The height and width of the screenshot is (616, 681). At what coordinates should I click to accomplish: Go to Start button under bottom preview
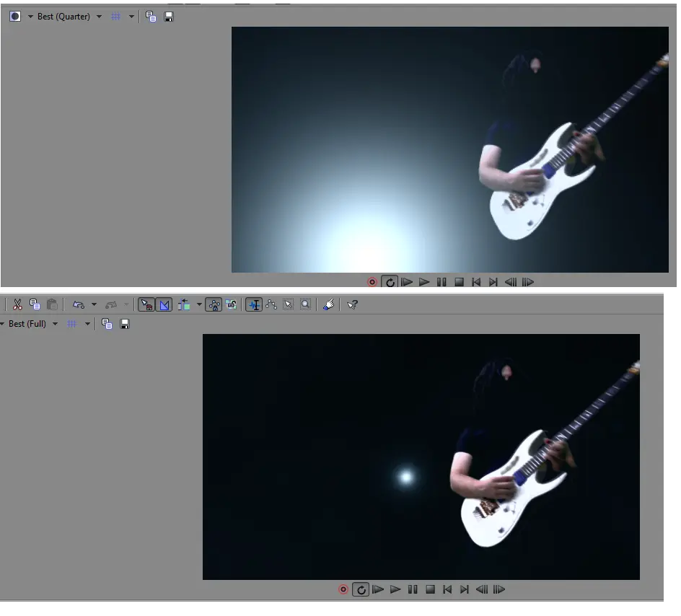[447, 589]
